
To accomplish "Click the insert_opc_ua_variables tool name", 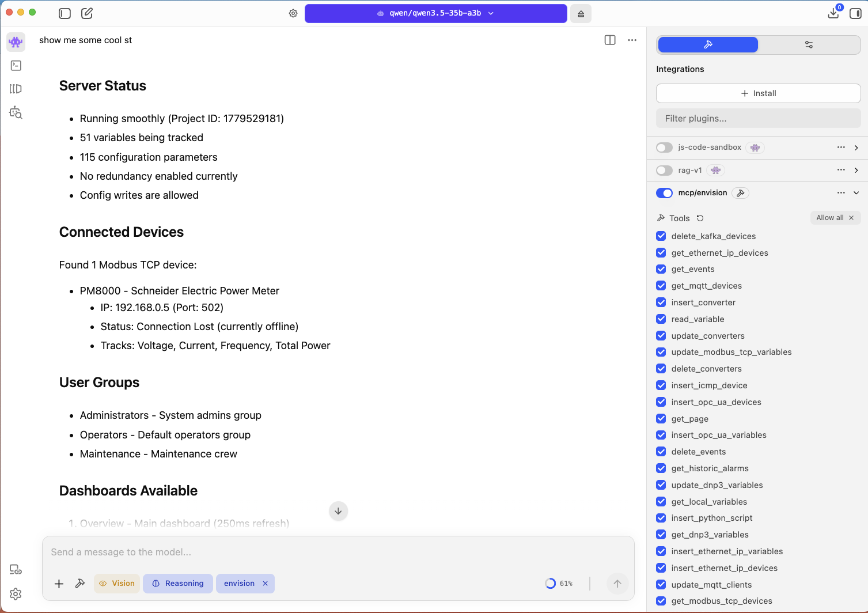I will pyautogui.click(x=719, y=435).
